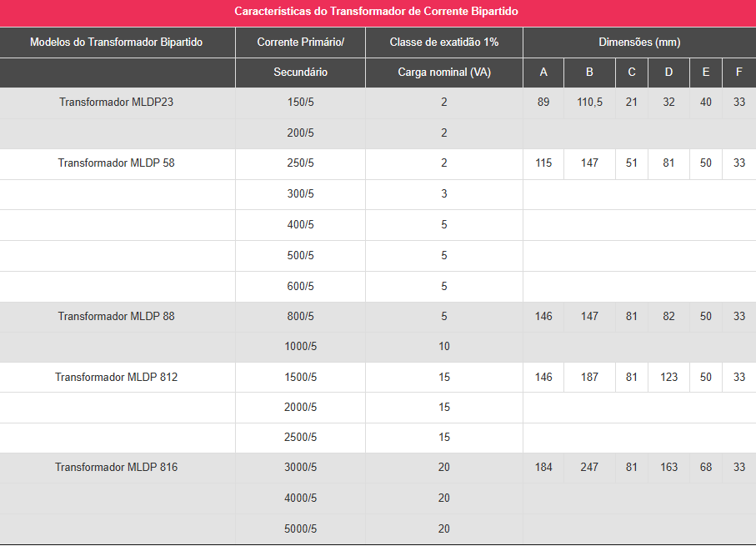Click the 'Transformador MLDP23' model cell
Screen dimensions: 756x546
coord(116,103)
